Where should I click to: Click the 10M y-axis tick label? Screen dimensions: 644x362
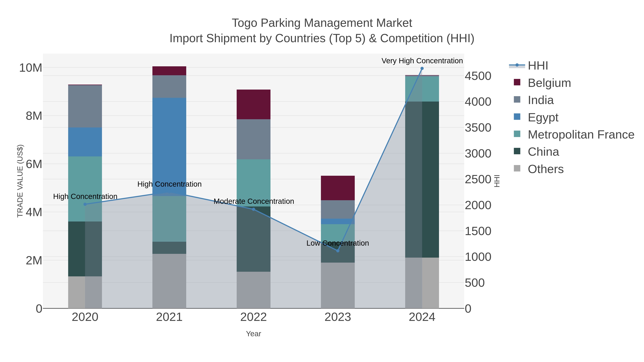tap(31, 68)
